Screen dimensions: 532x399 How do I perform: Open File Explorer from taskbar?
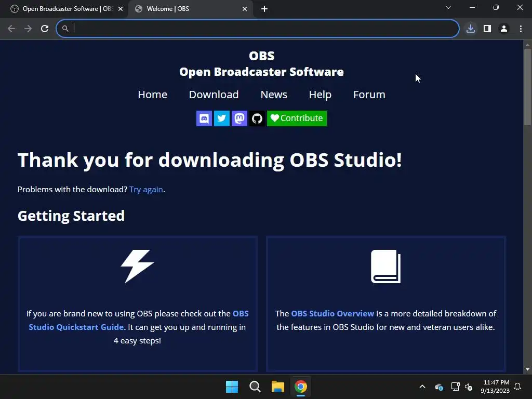(278, 387)
